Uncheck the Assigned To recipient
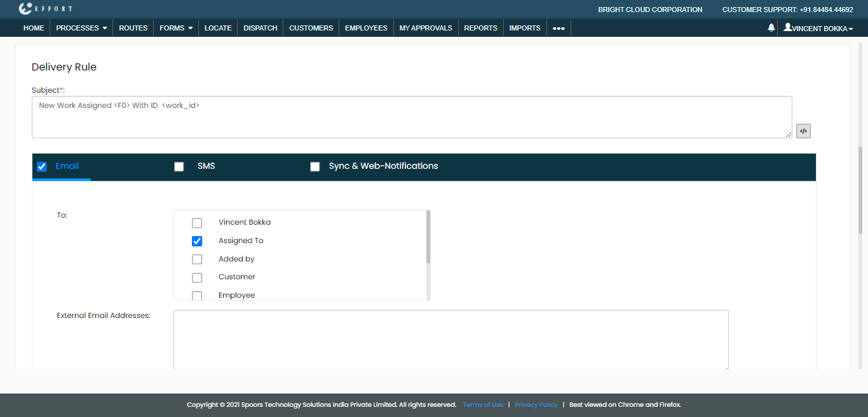 [x=197, y=241]
